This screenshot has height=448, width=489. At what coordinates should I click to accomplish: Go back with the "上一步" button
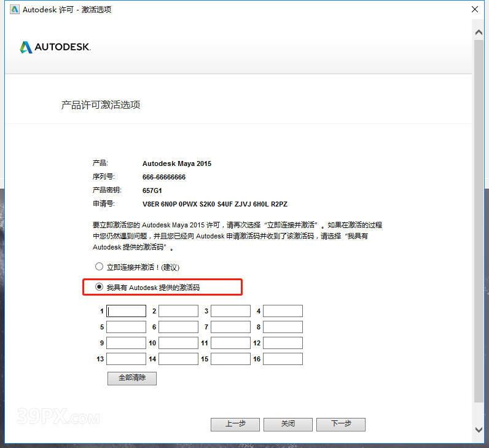point(235,424)
